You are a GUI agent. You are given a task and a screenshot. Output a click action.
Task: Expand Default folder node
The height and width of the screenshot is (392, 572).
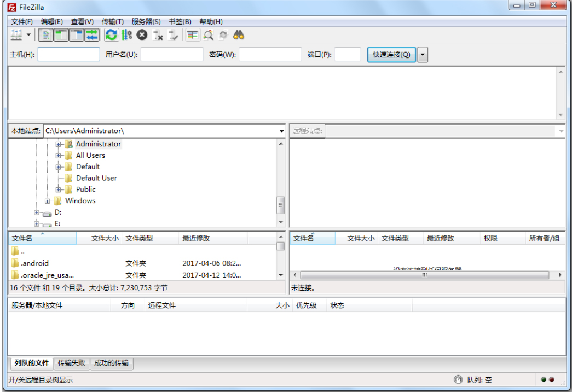coord(58,167)
